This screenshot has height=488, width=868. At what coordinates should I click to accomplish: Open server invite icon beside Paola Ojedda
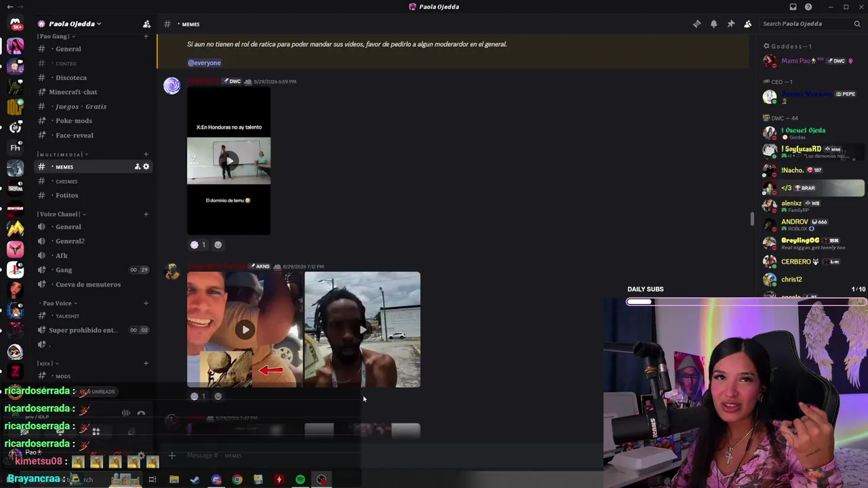(x=146, y=24)
